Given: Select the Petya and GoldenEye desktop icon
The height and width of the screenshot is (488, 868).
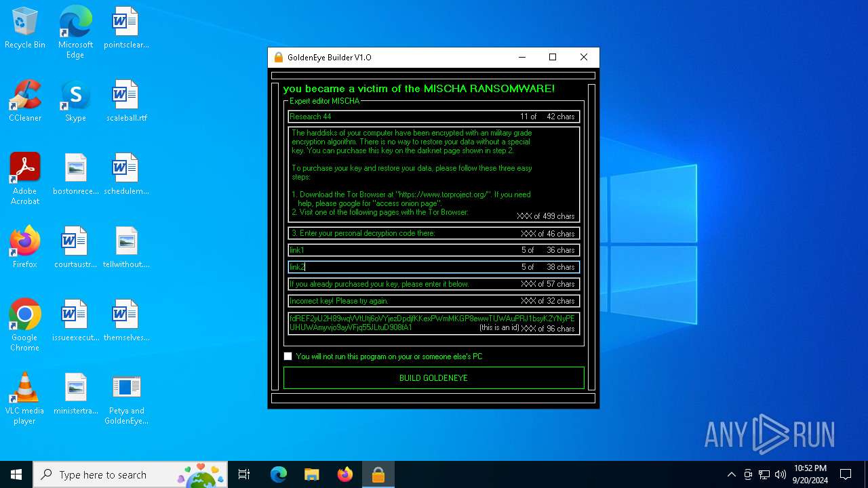Looking at the screenshot, I should click(126, 399).
